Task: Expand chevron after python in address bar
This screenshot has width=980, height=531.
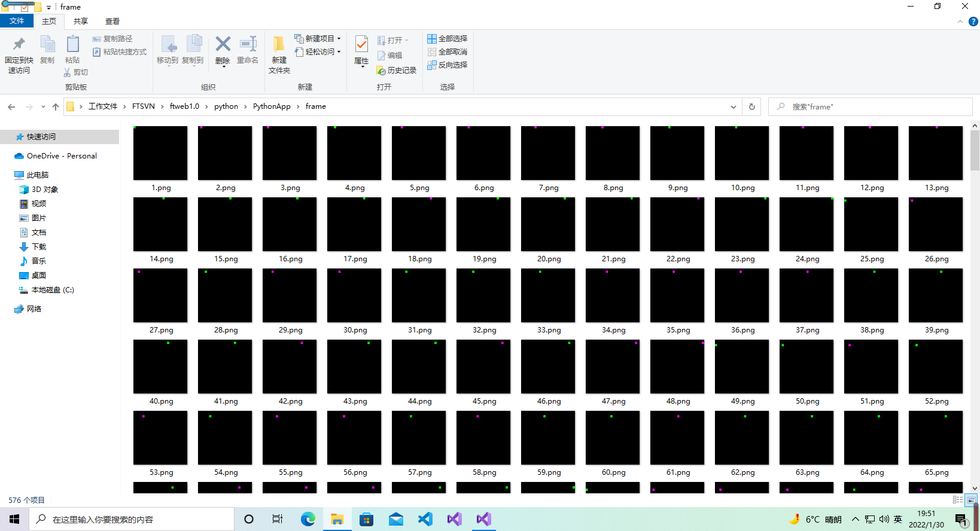Action: pos(246,107)
